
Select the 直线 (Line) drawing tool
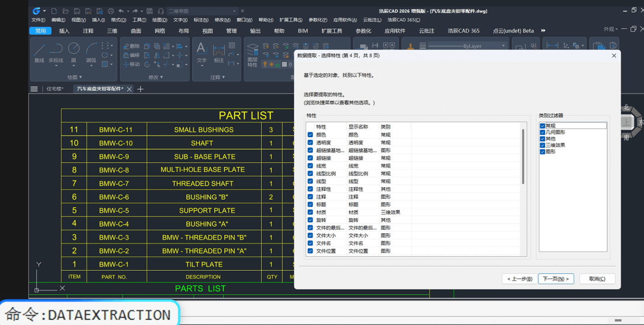[39, 52]
